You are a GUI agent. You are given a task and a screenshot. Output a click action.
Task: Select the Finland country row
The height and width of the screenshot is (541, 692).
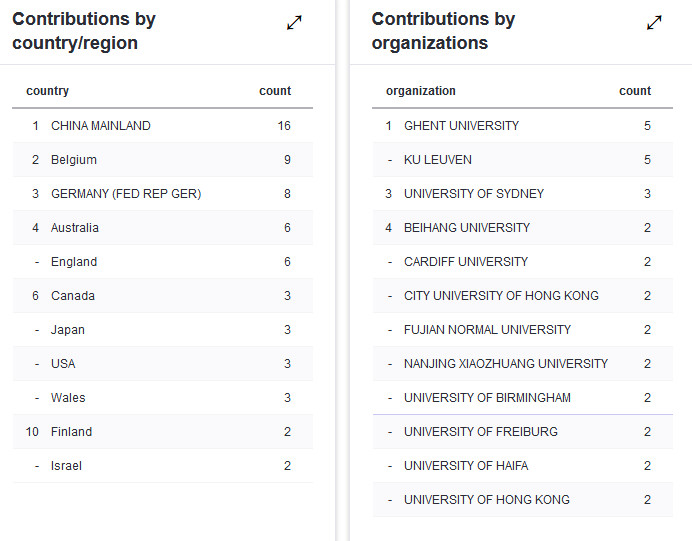click(x=71, y=432)
